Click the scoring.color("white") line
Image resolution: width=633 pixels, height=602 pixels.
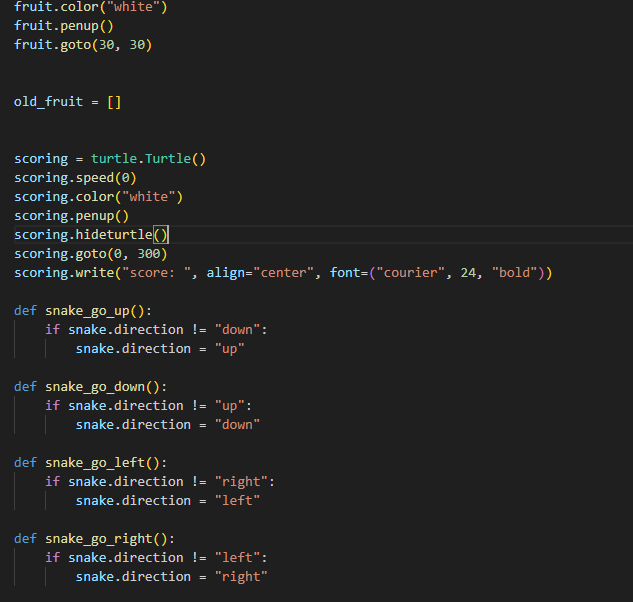[x=98, y=197]
